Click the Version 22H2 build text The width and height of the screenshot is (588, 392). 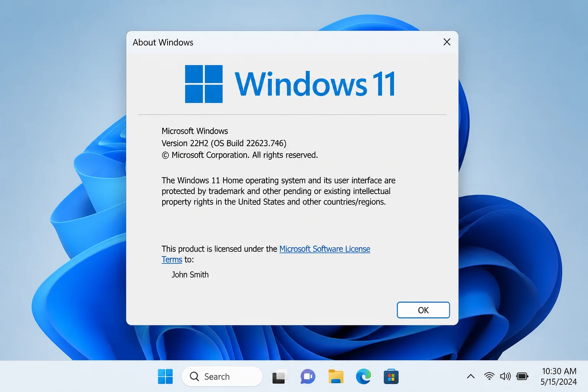[224, 143]
